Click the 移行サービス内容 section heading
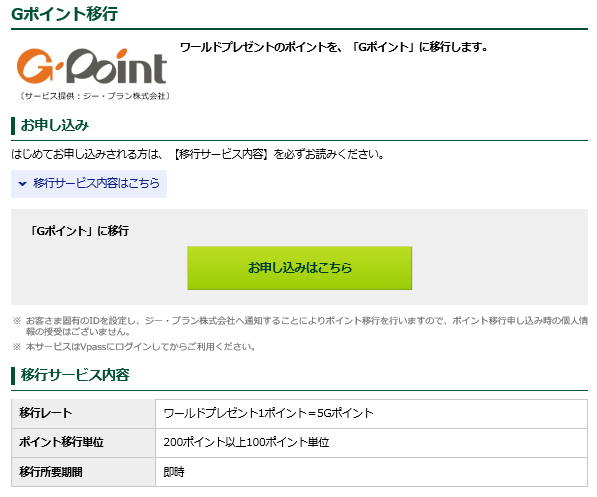Image resolution: width=597 pixels, height=497 pixels. 75,375
